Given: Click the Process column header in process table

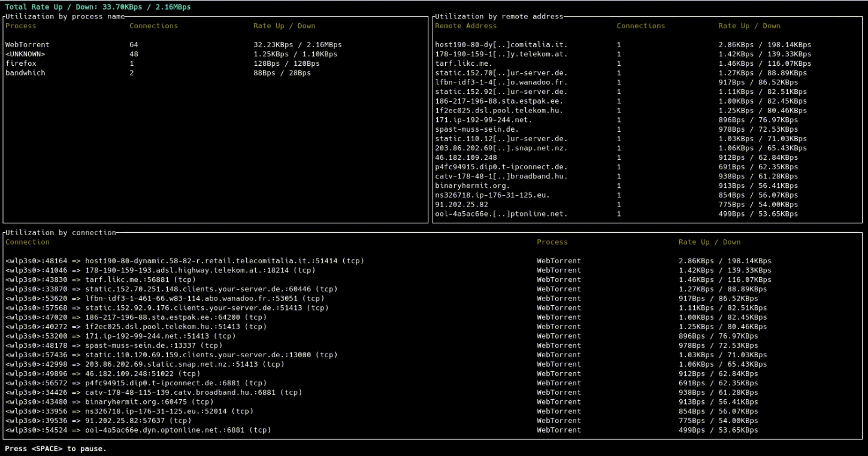Looking at the screenshot, I should [21, 26].
